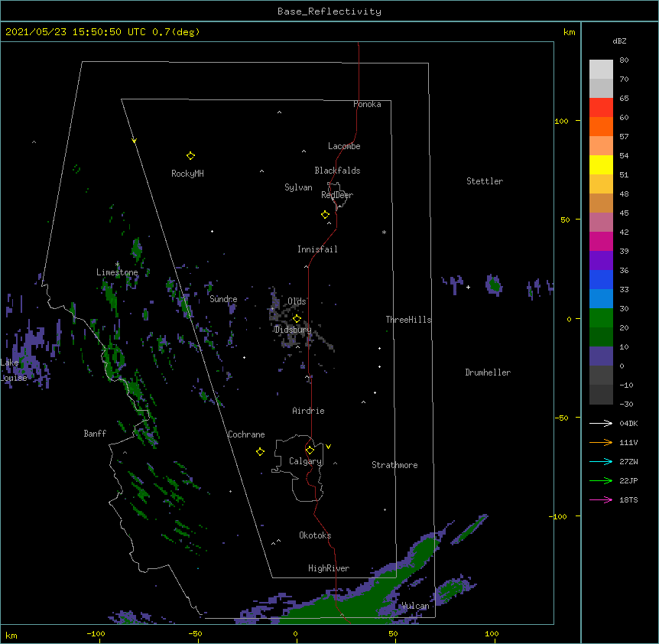
Task: Click the Sylvan map label
Action: 298,187
